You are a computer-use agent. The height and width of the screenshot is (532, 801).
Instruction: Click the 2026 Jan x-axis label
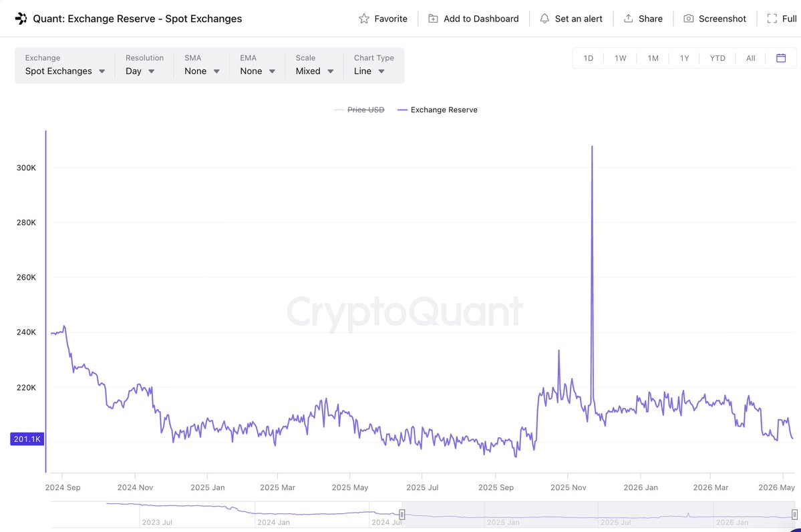641,487
